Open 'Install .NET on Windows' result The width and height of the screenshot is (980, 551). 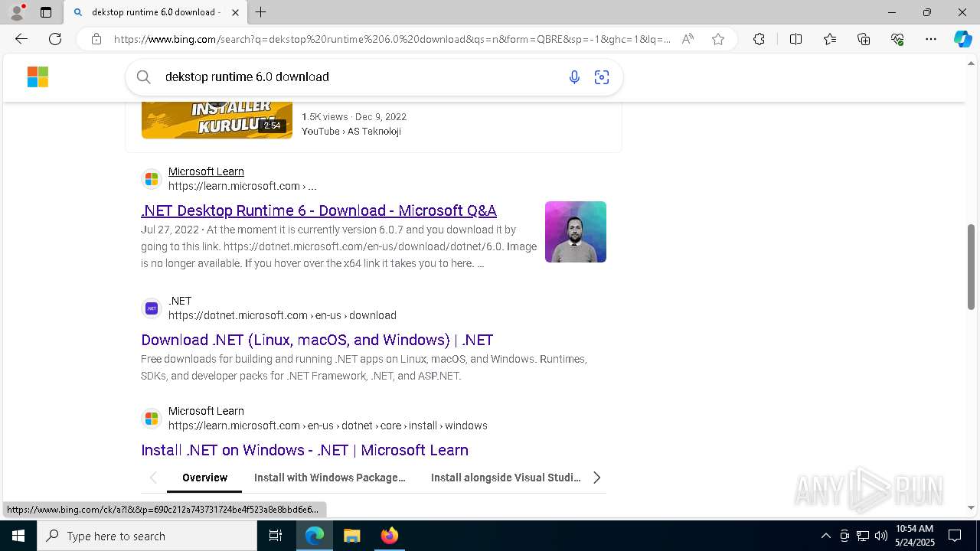(x=305, y=450)
